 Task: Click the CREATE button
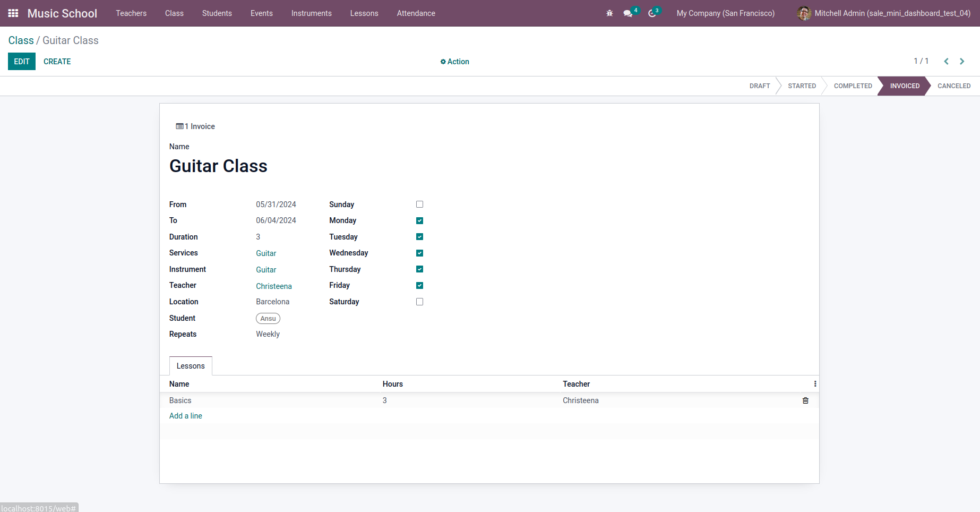57,62
